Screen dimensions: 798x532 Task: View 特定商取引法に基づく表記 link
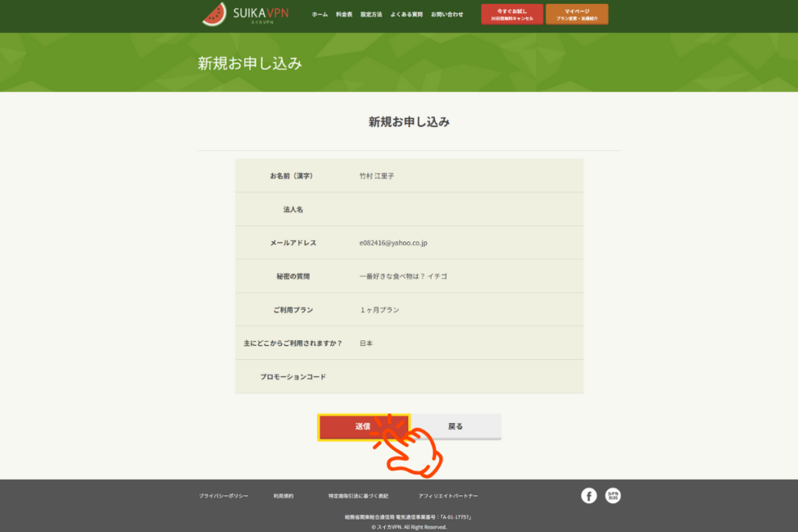(x=358, y=496)
